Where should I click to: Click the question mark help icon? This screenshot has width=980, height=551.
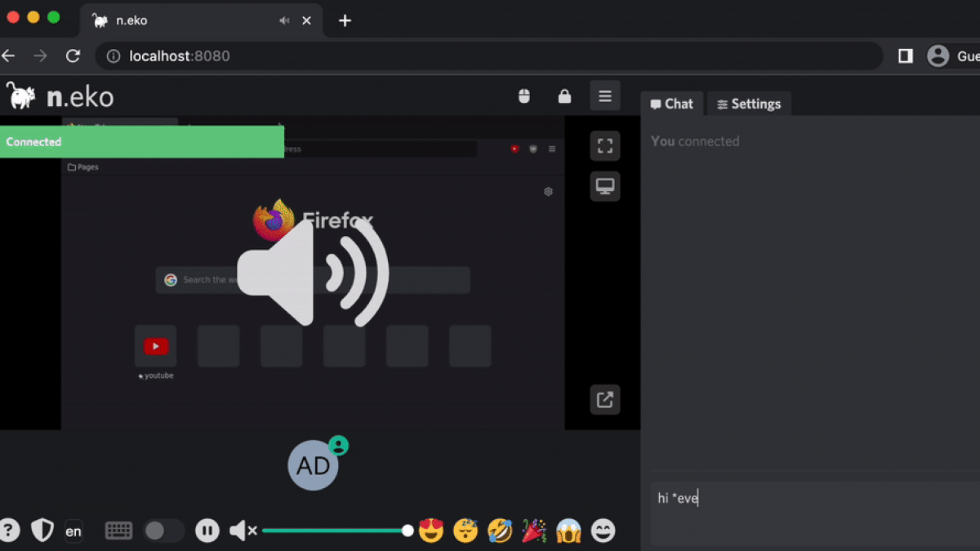(9, 531)
